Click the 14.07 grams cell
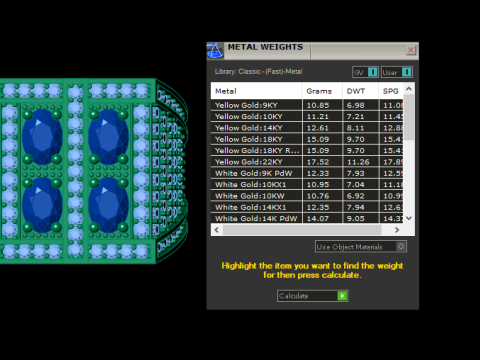The image size is (480, 360). click(322, 218)
